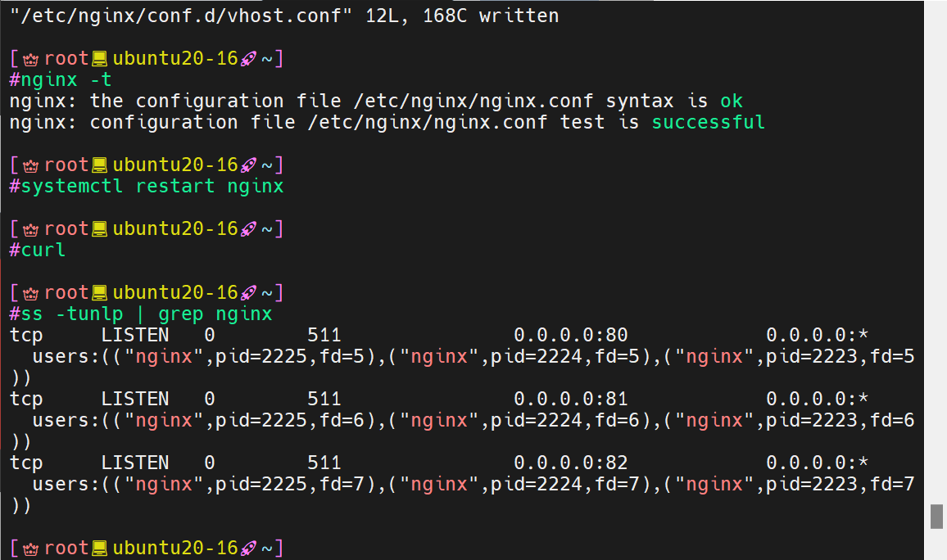Click 'tcp' in the port 80 row
The image size is (947, 560).
tap(26, 336)
